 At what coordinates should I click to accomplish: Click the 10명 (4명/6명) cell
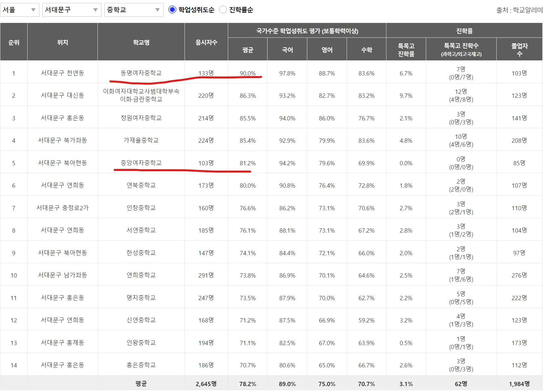pos(461,140)
